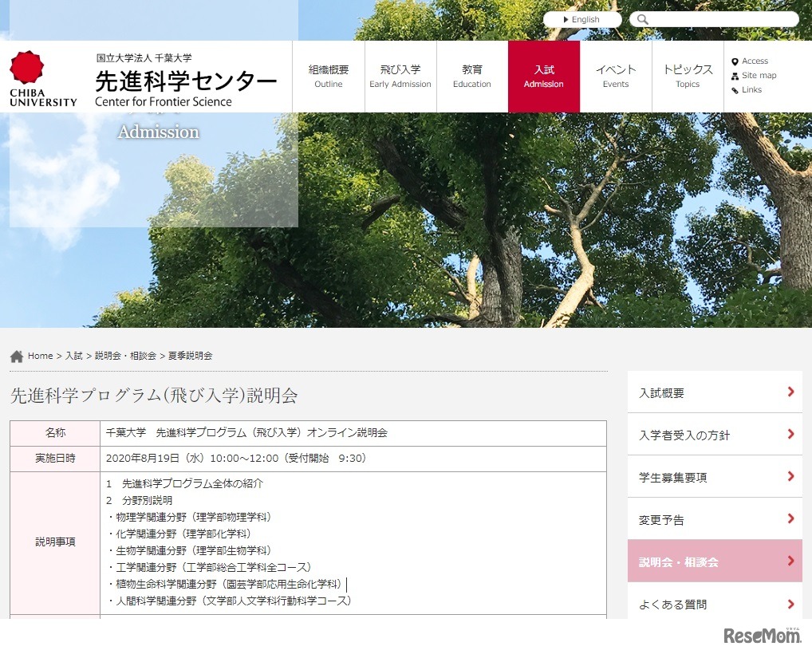Click the Site map icon
812x654 pixels.
(x=734, y=75)
